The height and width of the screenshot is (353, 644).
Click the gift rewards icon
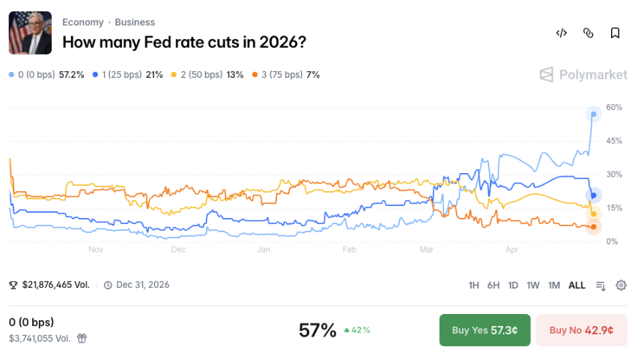click(82, 338)
